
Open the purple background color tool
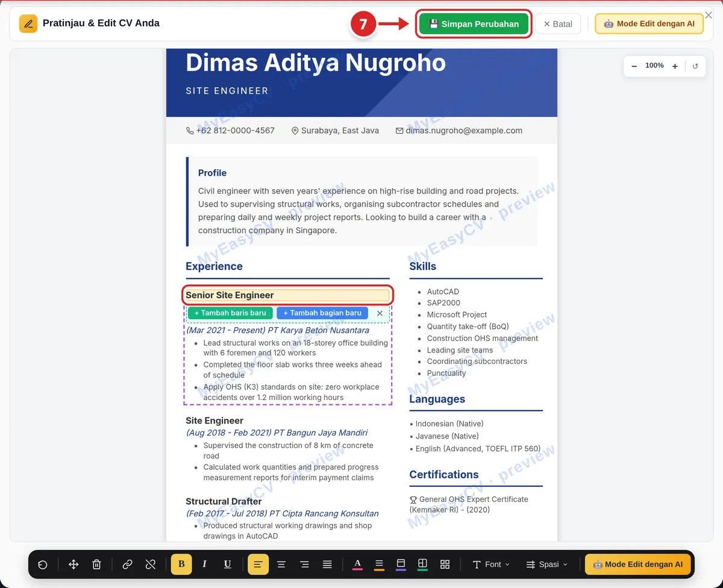401,565
